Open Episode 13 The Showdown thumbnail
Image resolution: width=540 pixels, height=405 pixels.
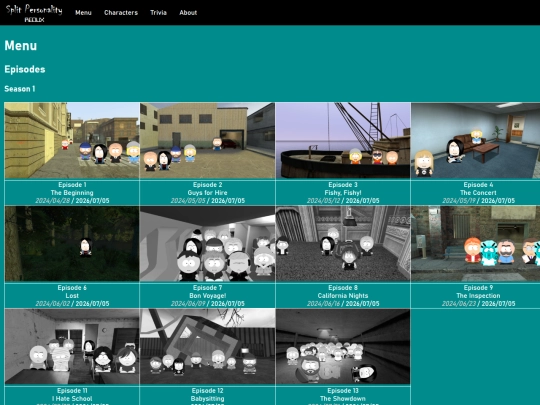(x=343, y=346)
